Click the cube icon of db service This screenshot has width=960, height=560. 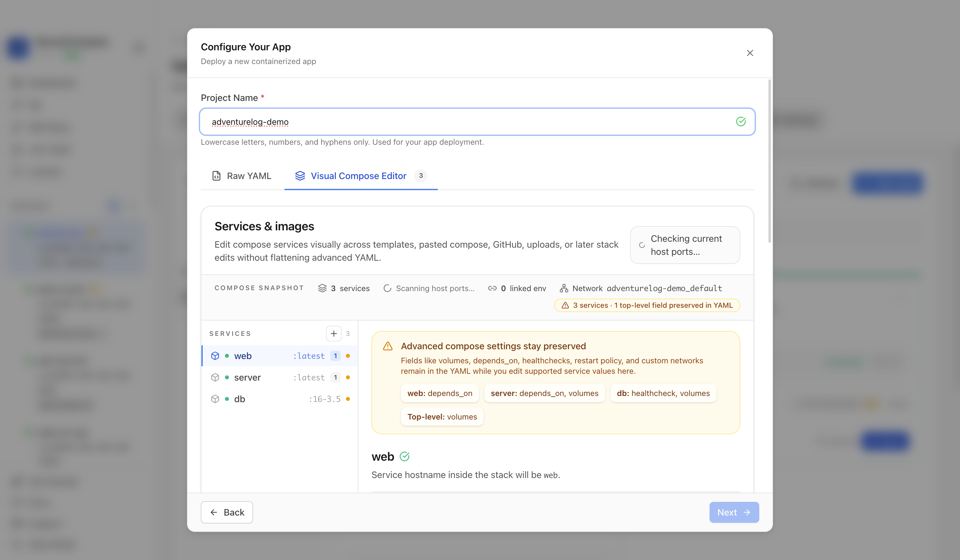pyautogui.click(x=215, y=399)
